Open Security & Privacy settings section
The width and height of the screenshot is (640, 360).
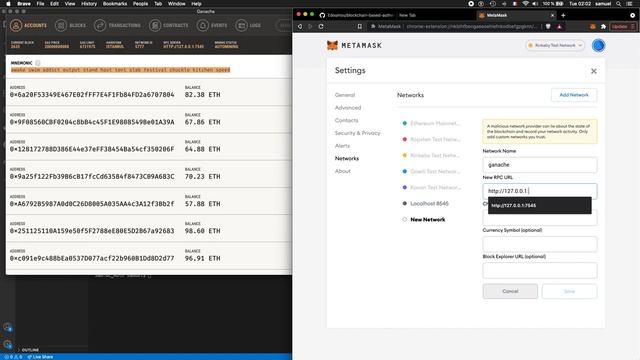(357, 133)
